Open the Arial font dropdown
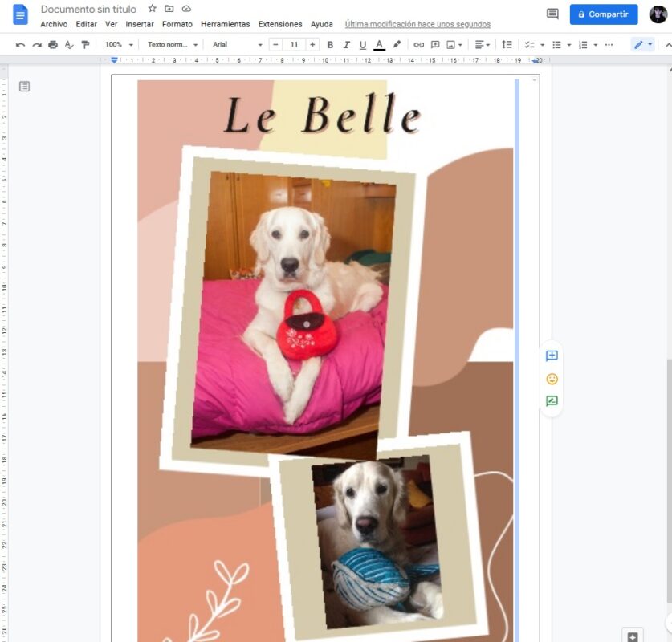Screen dimensions: 672x642 237,45
